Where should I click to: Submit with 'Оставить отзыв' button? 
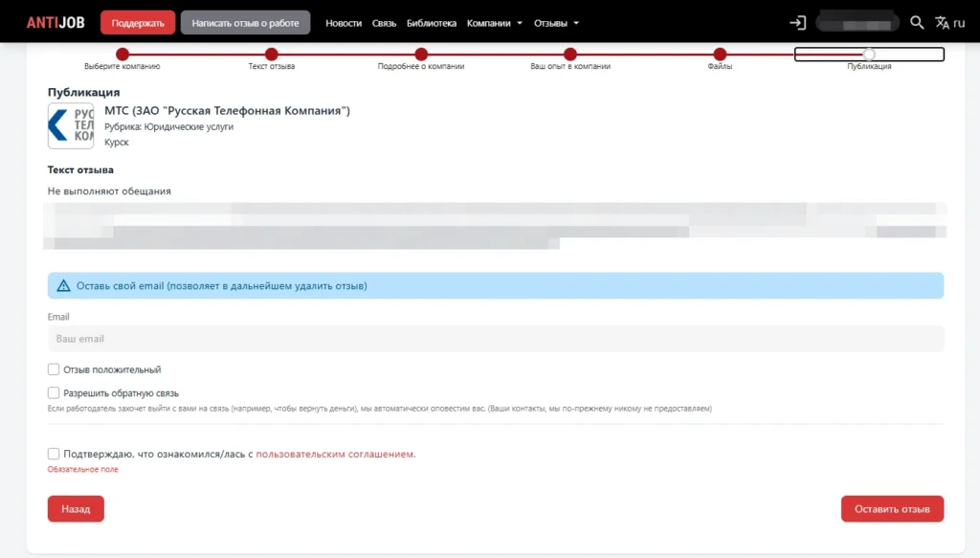[x=892, y=508]
